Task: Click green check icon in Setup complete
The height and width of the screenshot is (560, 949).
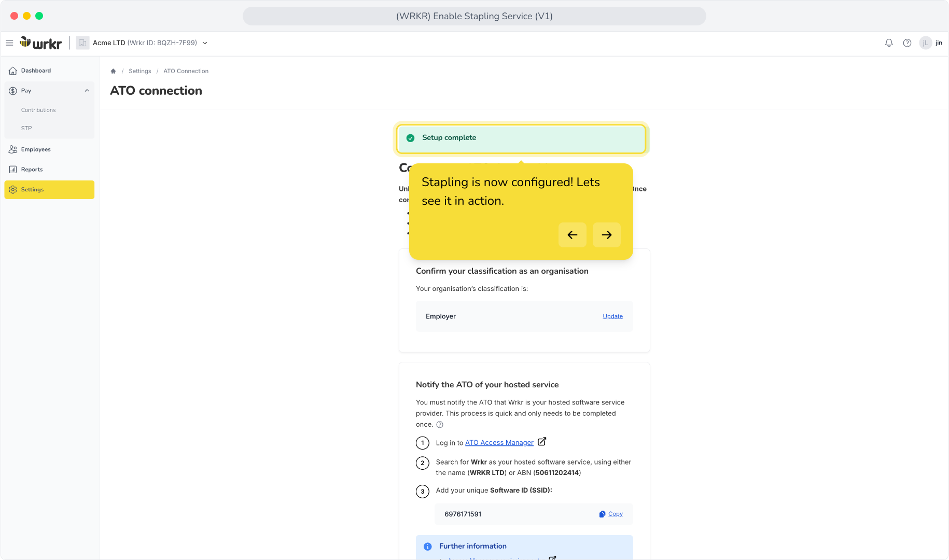Action: [x=410, y=138]
